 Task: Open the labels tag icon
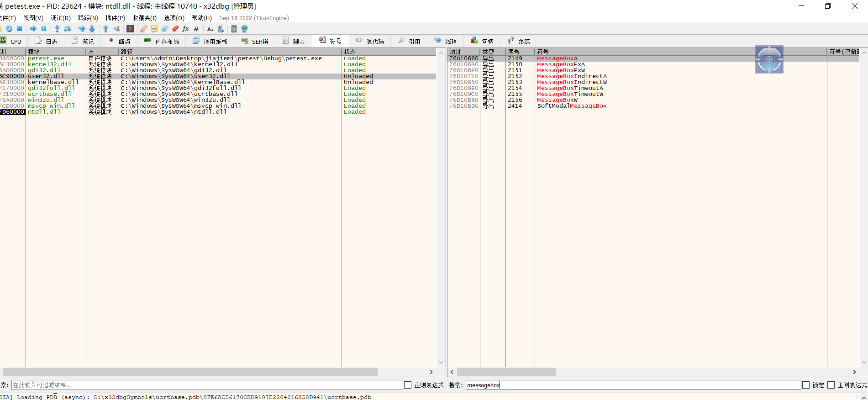tap(165, 29)
